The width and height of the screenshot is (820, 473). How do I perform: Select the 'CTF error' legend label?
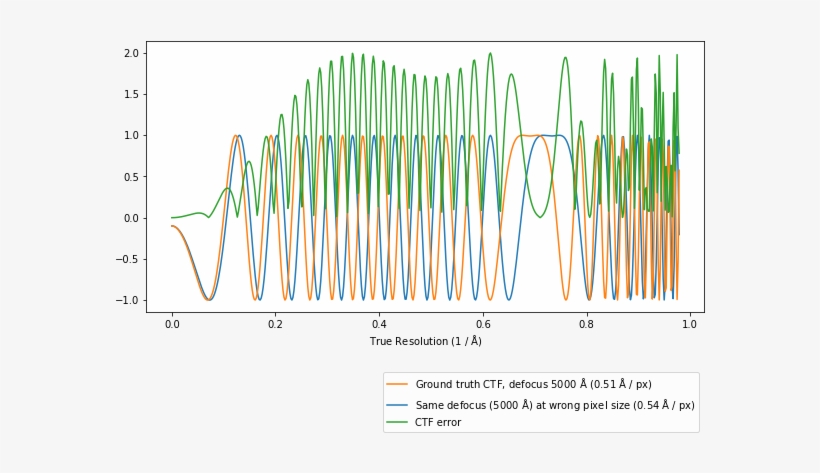(438, 423)
